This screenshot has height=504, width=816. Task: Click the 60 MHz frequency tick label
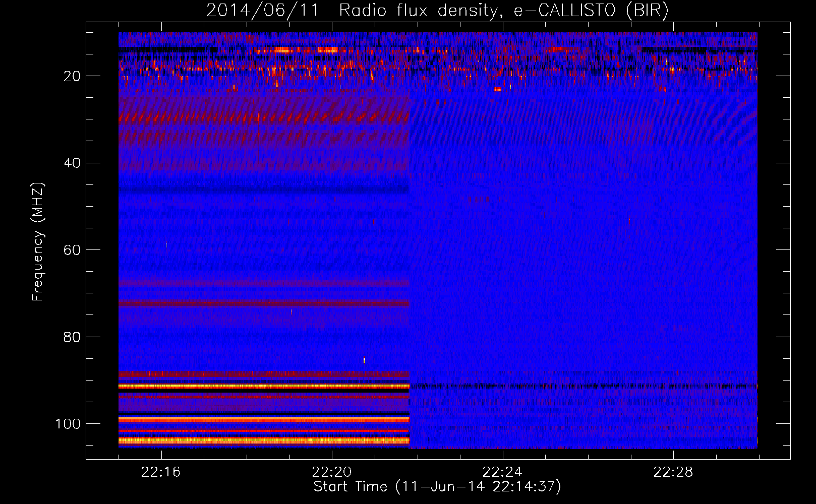click(73, 250)
